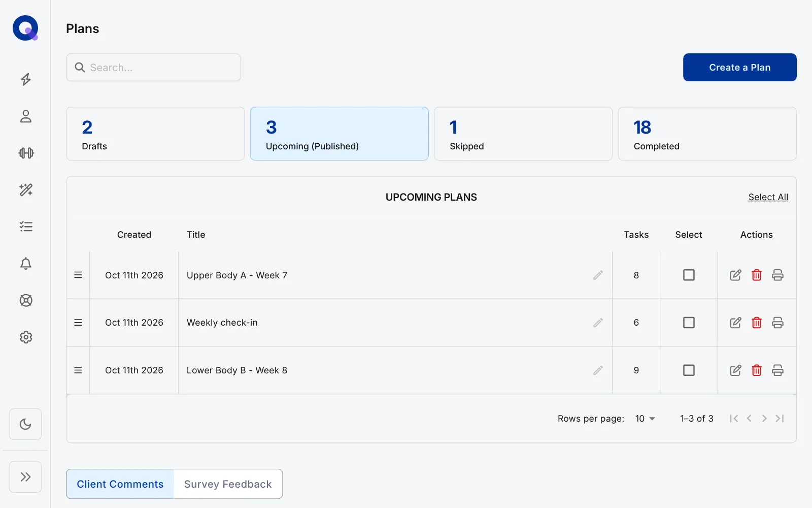This screenshot has height=508, width=812.
Task: Open the clients person icon in sidebar
Action: coord(26,116)
